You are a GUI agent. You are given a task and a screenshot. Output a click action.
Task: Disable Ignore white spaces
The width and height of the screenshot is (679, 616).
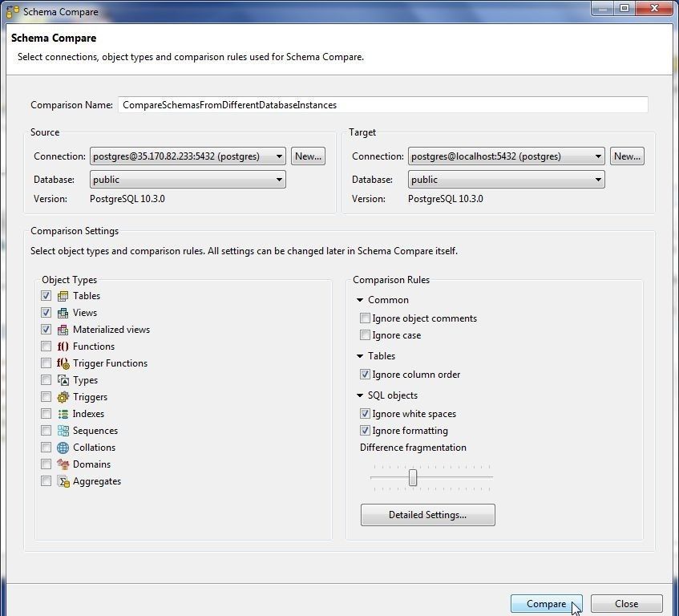365,414
